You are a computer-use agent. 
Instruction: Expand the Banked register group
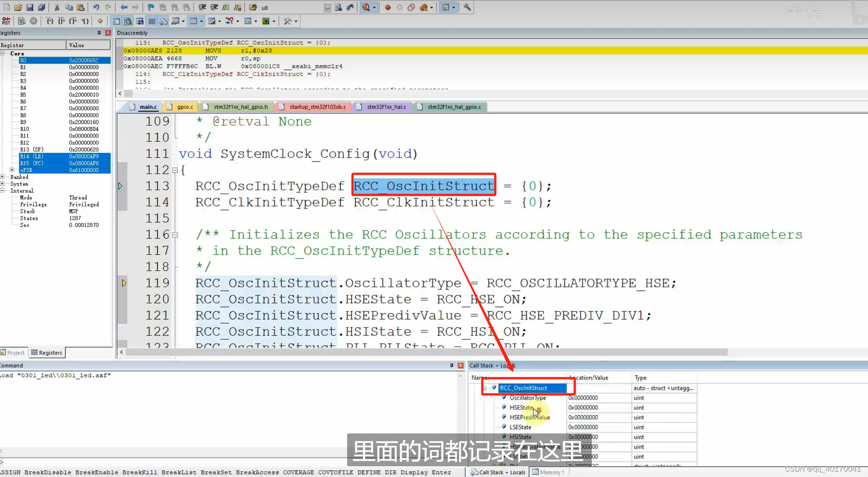click(3, 177)
